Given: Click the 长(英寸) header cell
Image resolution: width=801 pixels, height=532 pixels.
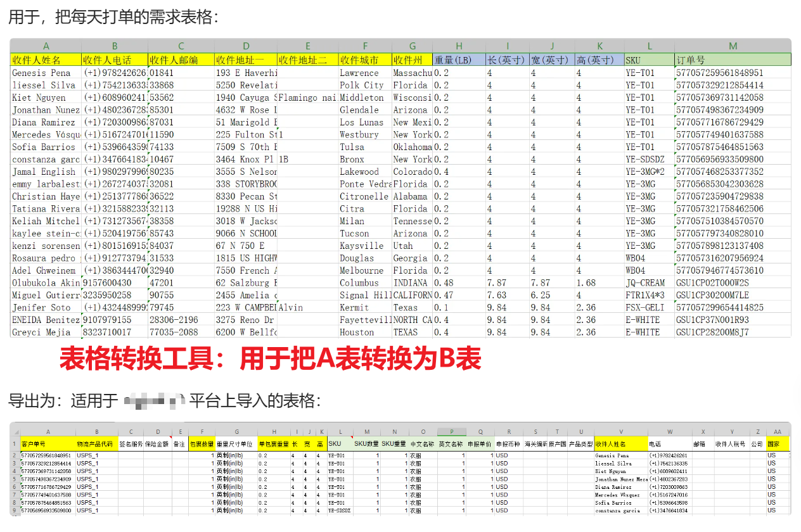Looking at the screenshot, I should point(508,60).
